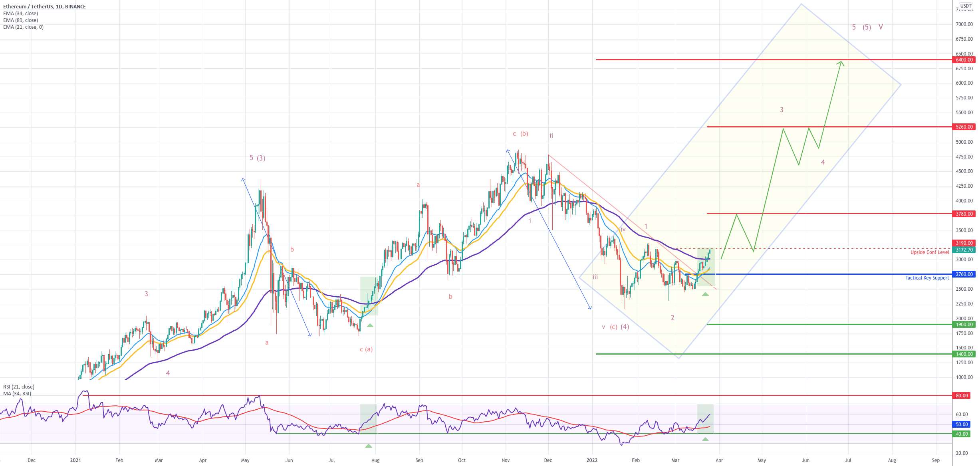Screen dimensions: 980x466
Task: Select the EMA (89, close) indicator legend
Action: 21,20
